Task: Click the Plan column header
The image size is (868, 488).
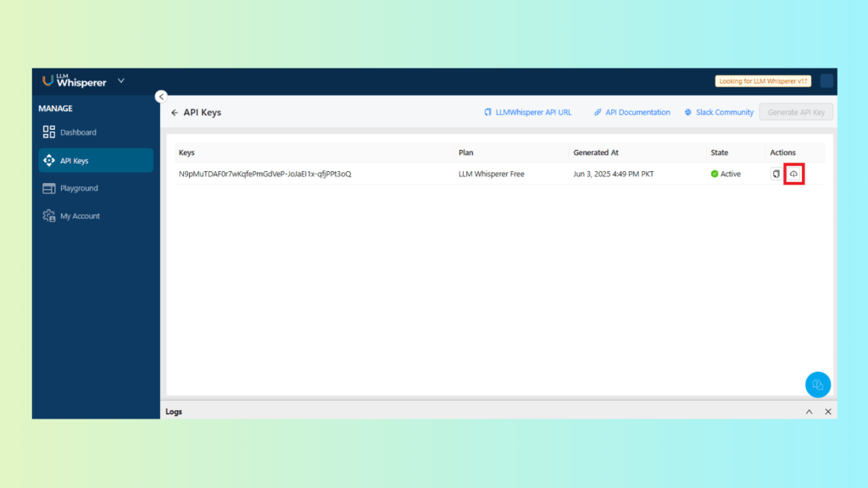Action: [465, 152]
